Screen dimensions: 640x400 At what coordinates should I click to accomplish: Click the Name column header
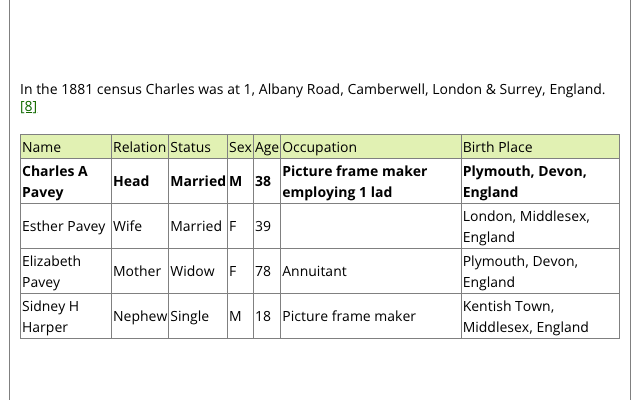[x=66, y=147]
